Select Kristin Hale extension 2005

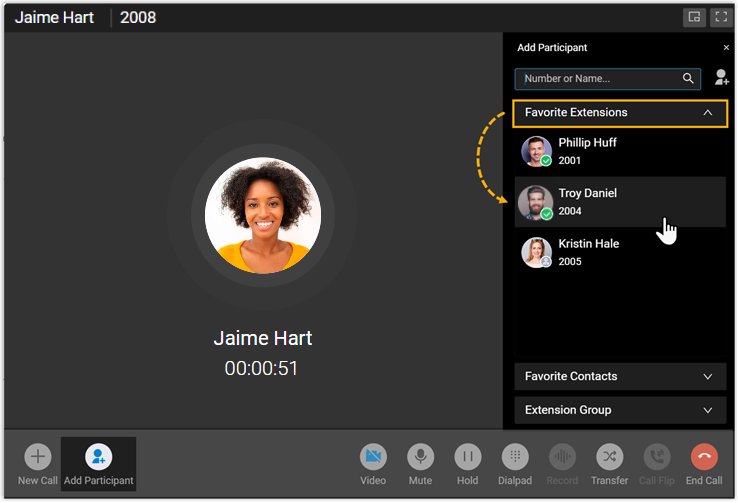620,253
